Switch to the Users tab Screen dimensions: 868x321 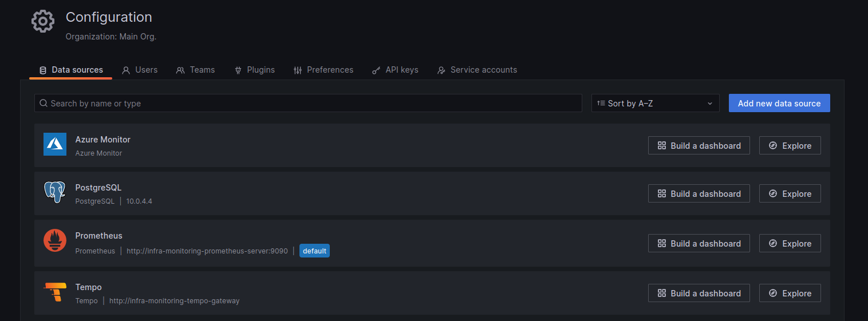pyautogui.click(x=140, y=70)
